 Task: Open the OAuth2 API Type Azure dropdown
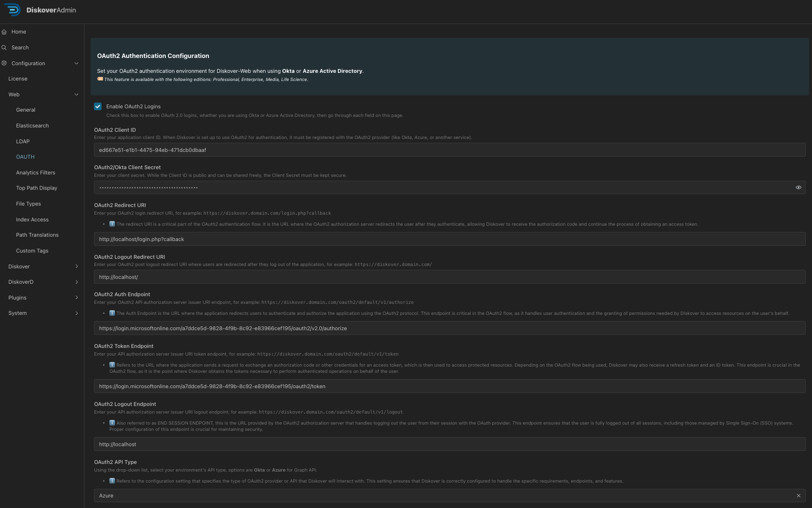click(450, 496)
